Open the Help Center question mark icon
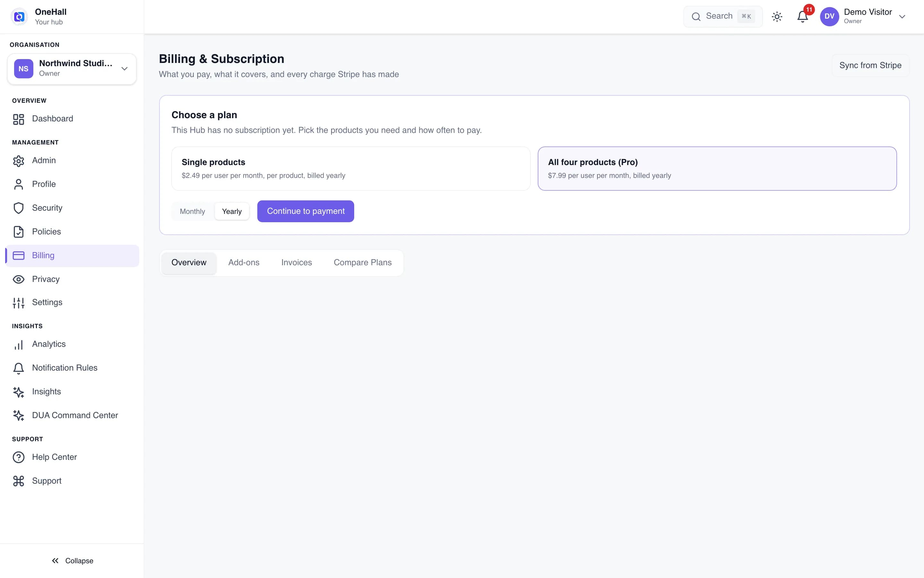This screenshot has width=924, height=578. click(18, 457)
